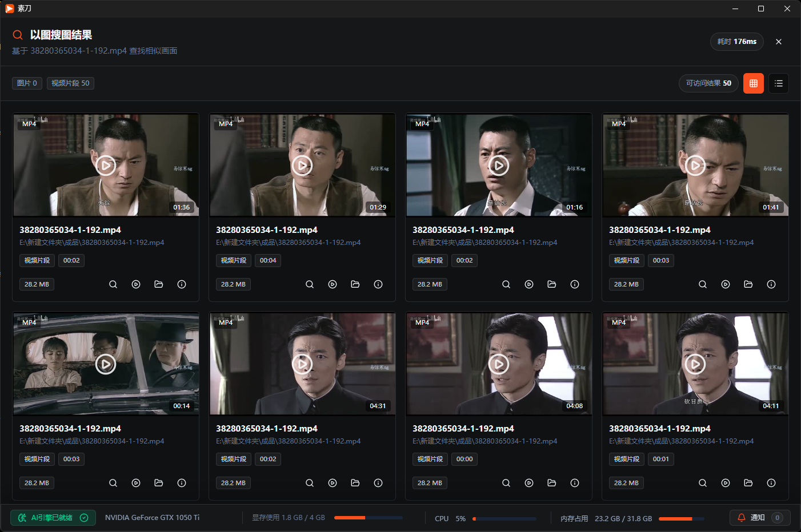Switch to the orange grid view
The width and height of the screenshot is (801, 532).
[x=754, y=83]
